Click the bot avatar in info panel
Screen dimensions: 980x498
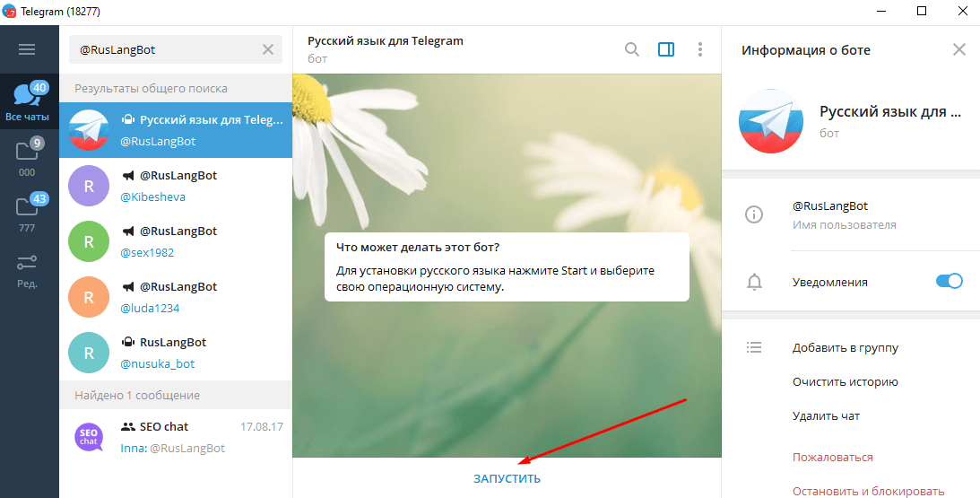click(x=770, y=122)
